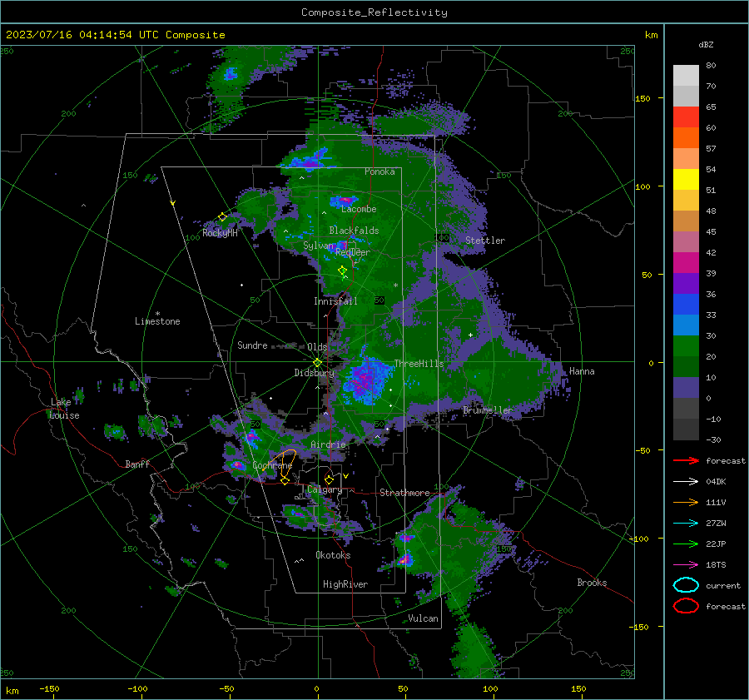Click the Brooks town label

click(592, 583)
